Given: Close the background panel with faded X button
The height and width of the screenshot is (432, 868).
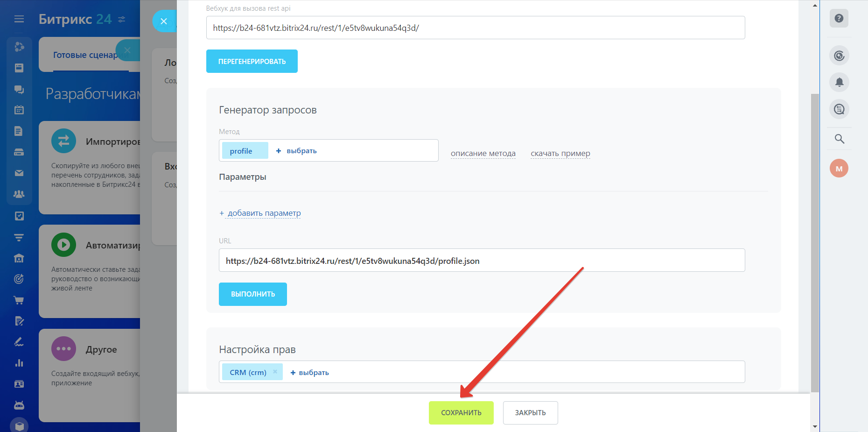Looking at the screenshot, I should pyautogui.click(x=127, y=50).
